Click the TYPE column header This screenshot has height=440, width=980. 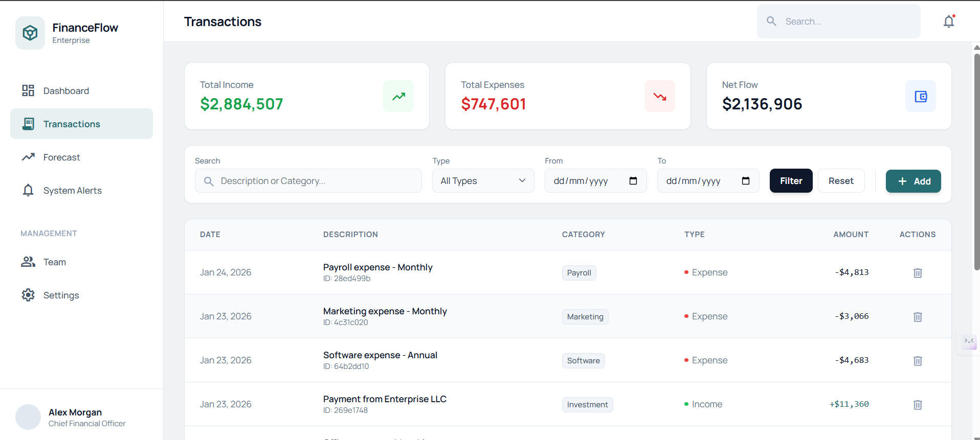(x=695, y=235)
